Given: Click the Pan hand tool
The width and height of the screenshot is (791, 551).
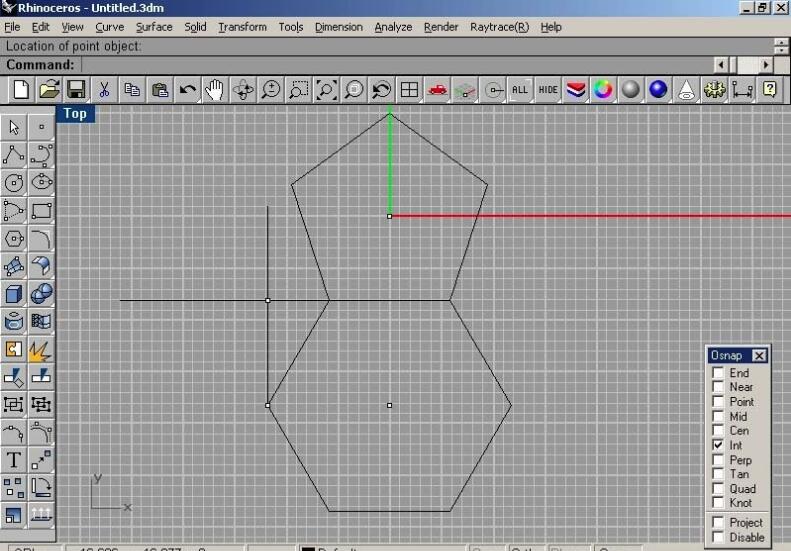Looking at the screenshot, I should coord(215,90).
